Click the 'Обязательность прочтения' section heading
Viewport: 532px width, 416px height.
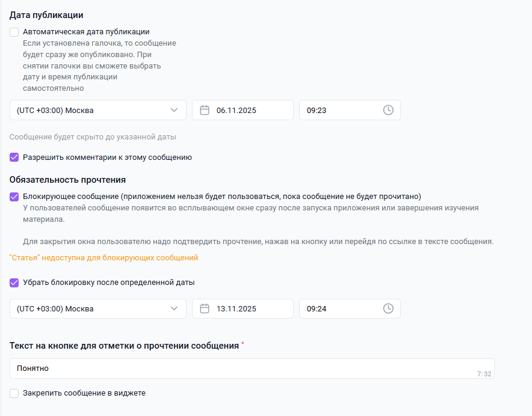coord(67,180)
